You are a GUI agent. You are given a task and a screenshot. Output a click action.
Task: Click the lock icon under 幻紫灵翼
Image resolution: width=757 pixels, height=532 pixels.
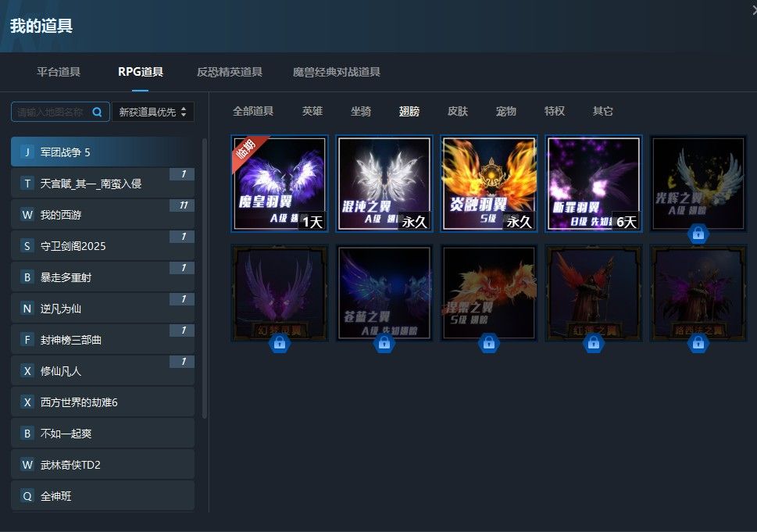[x=279, y=343]
